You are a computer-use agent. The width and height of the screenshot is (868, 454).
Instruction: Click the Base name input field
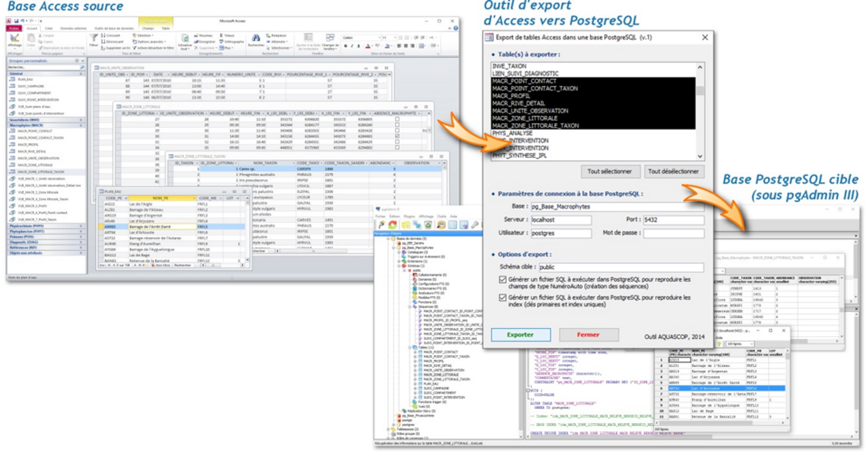617,207
